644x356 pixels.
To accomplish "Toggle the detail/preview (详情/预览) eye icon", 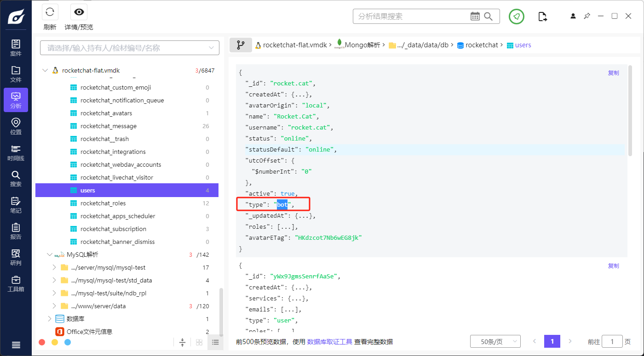I will pyautogui.click(x=79, y=12).
